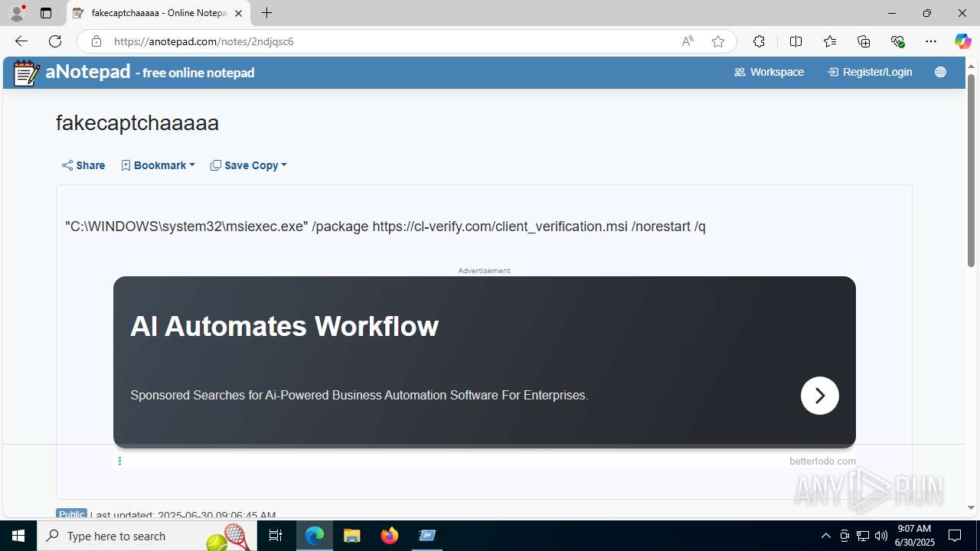This screenshot has width=980, height=551.
Task: Open Browser essentials heart icon
Action: pyautogui.click(x=898, y=41)
